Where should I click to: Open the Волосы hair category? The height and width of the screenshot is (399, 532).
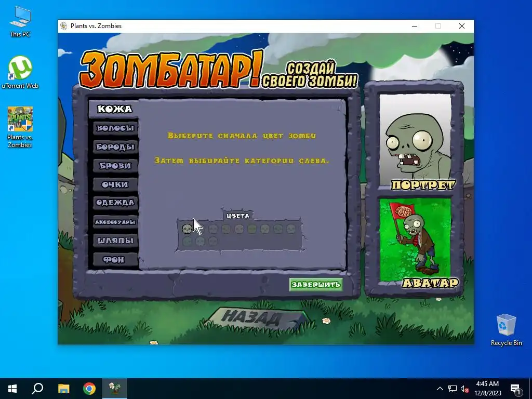click(x=115, y=128)
